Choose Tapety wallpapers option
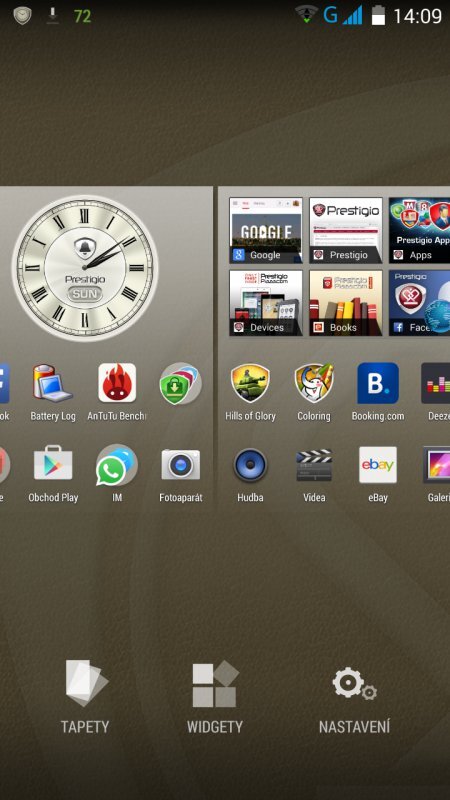The height and width of the screenshot is (800, 450). 85,696
